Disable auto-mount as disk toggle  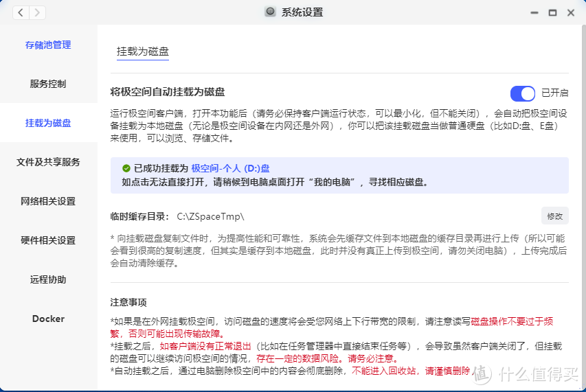(x=522, y=93)
